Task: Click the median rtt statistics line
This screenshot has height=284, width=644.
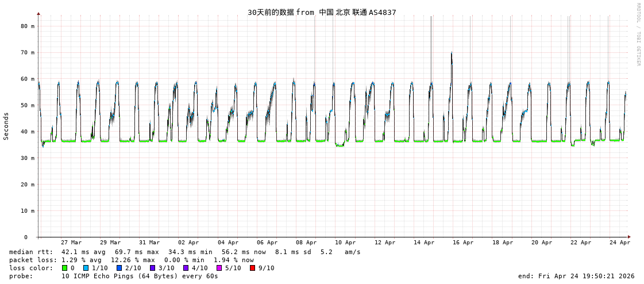Action: [184, 252]
